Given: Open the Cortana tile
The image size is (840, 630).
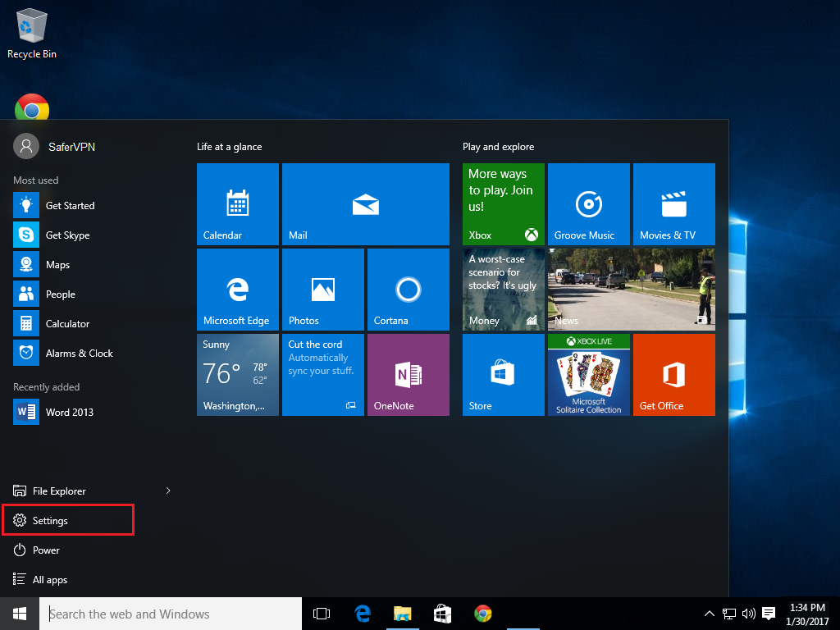Looking at the screenshot, I should (x=408, y=290).
